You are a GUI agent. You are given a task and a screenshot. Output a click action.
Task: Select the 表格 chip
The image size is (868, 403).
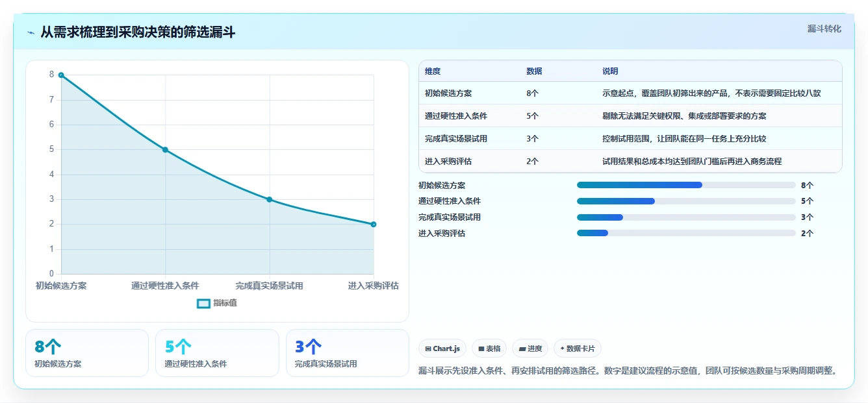pyautogui.click(x=489, y=348)
